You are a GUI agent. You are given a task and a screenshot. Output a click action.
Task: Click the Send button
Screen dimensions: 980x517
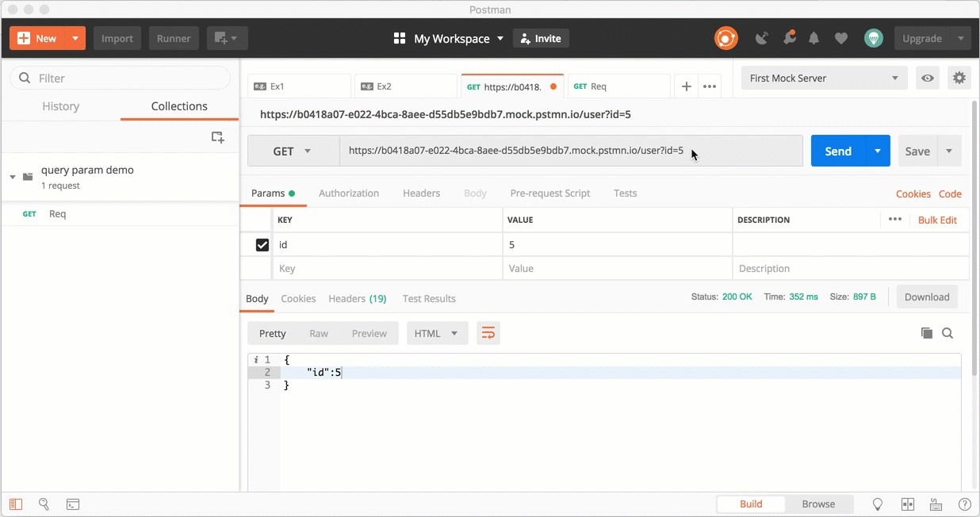(x=840, y=151)
